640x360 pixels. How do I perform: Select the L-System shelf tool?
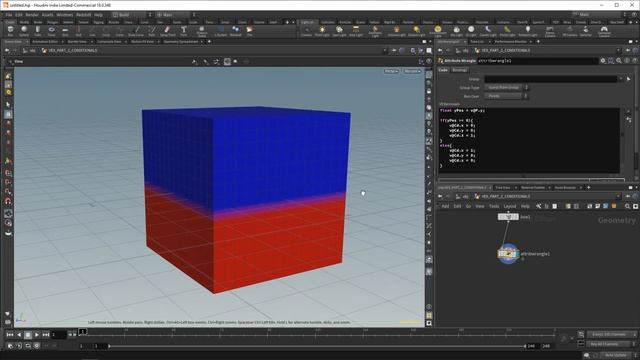[x=221, y=31]
